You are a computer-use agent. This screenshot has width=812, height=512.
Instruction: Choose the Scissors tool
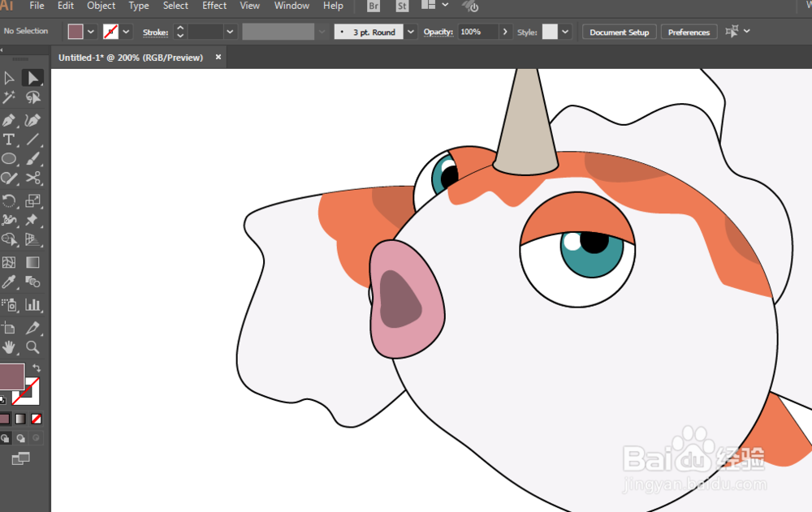[x=32, y=179]
